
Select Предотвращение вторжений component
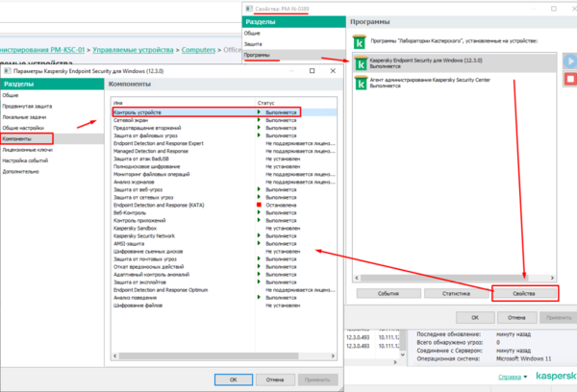pyautogui.click(x=224, y=128)
